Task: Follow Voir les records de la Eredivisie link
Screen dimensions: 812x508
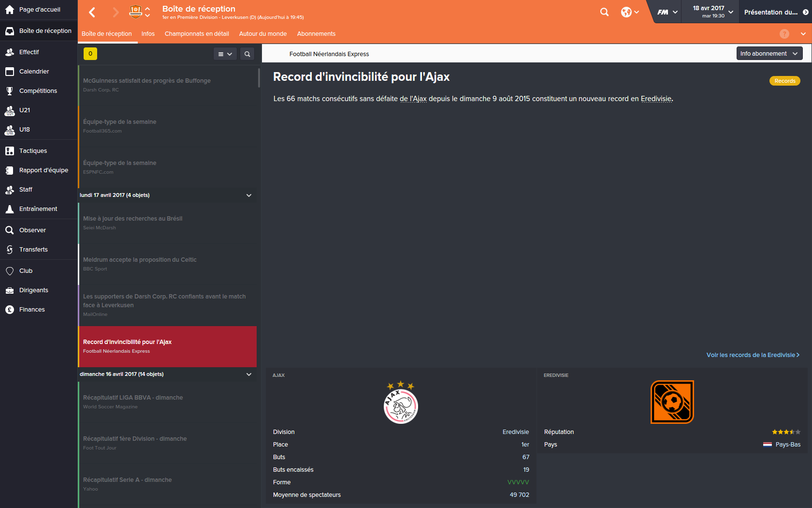Action: 753,355
